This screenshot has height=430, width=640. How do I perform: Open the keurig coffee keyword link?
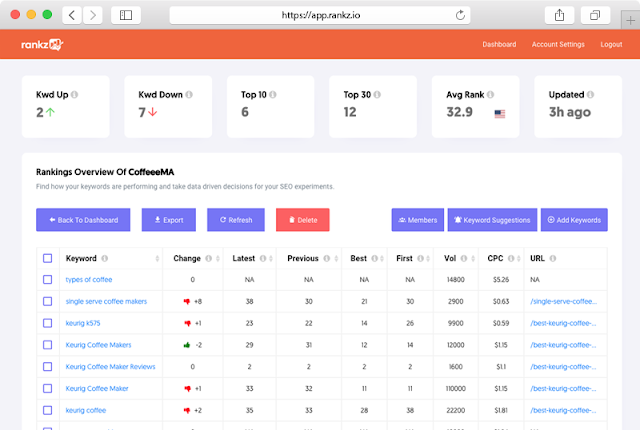pos(85,410)
